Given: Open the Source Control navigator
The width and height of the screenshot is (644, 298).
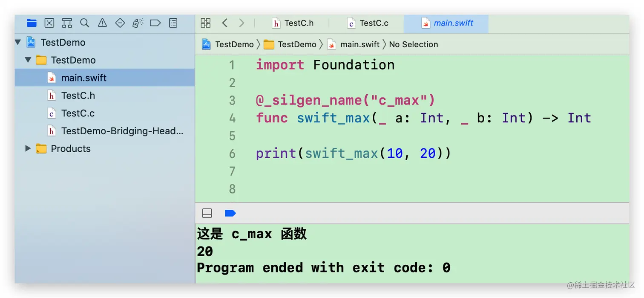Looking at the screenshot, I should coord(49,23).
